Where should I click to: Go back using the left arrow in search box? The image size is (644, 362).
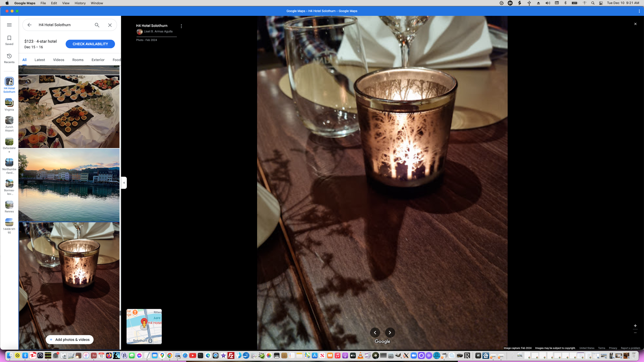[x=29, y=25]
